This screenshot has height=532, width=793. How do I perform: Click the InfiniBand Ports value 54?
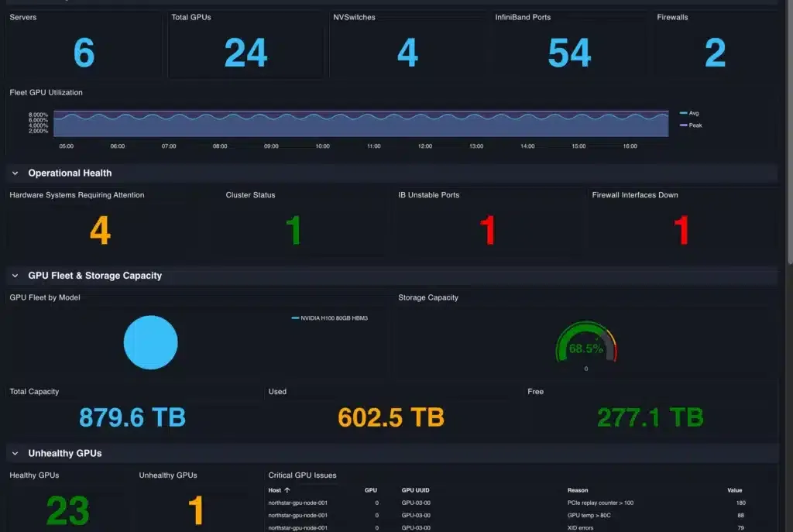(x=569, y=53)
